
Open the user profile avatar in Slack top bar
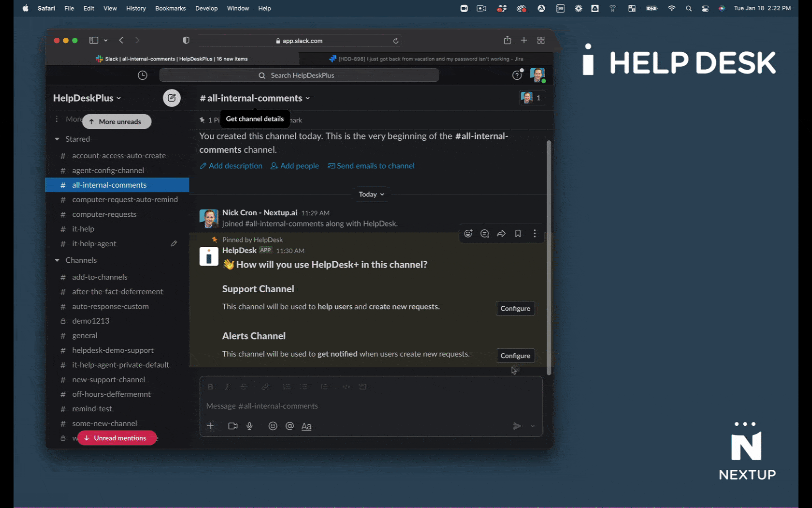[537, 75]
